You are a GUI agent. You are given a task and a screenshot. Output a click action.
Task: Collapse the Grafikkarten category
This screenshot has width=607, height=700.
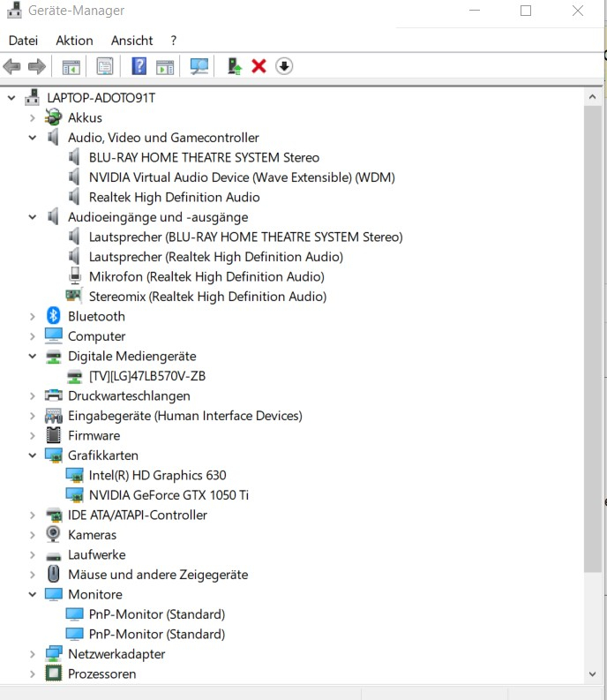point(32,455)
